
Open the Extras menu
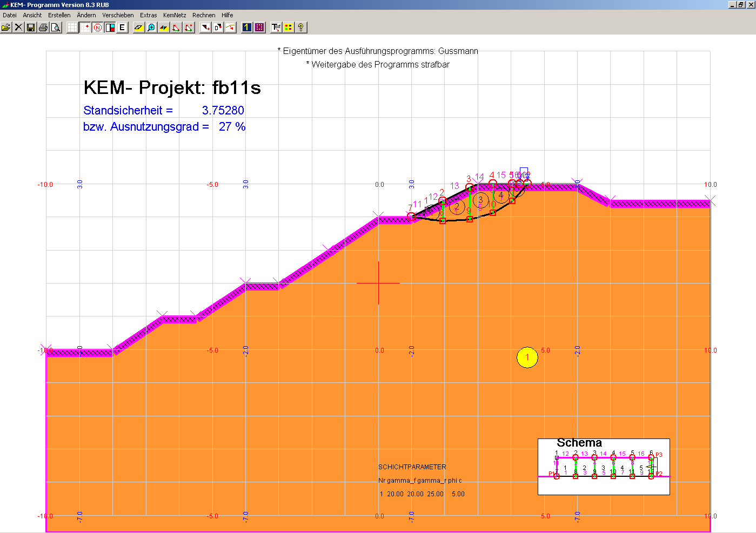[148, 15]
